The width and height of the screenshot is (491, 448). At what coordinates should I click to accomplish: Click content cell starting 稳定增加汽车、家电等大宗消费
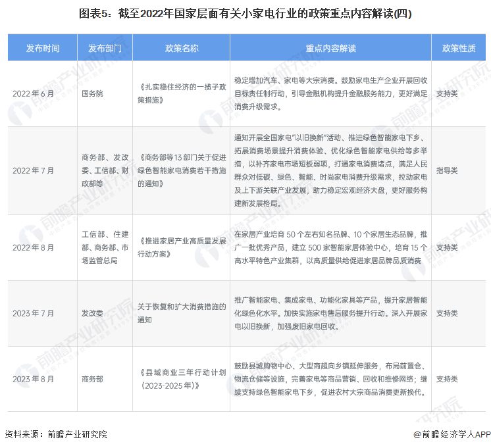coord(330,93)
